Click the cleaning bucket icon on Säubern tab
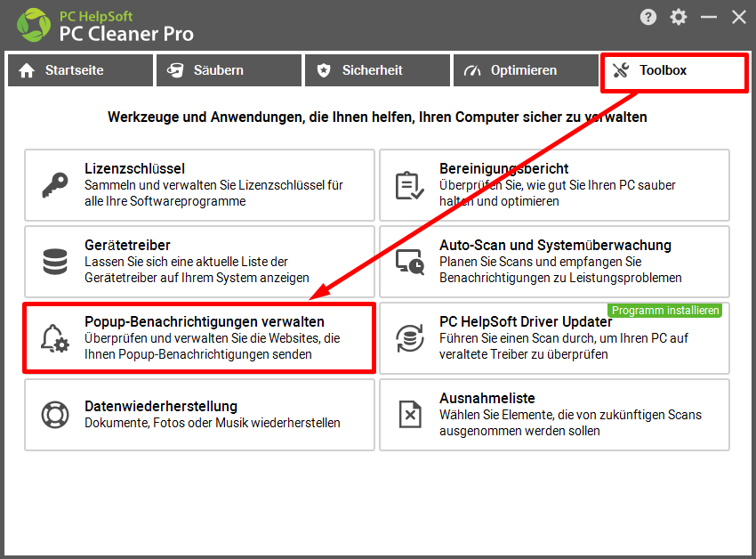The height and width of the screenshot is (559, 756). [x=175, y=70]
